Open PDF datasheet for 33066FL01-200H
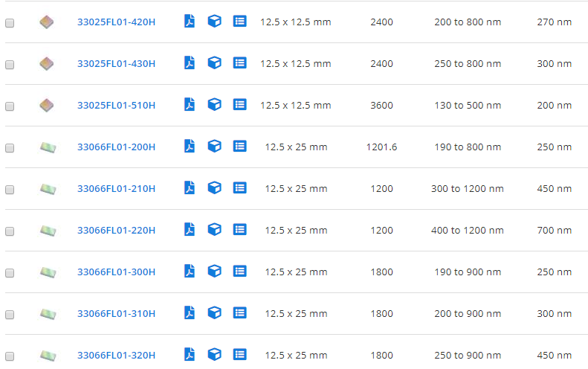588x369 pixels. pos(190,147)
